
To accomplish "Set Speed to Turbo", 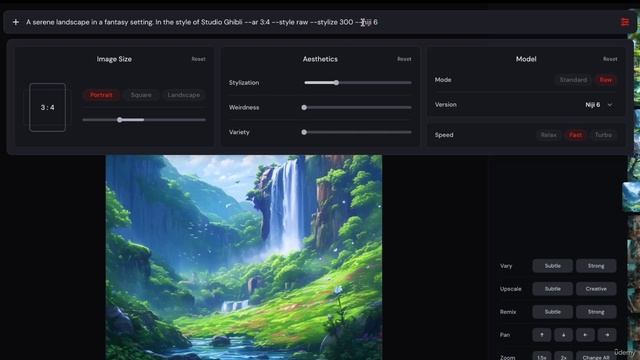I will (x=603, y=135).
